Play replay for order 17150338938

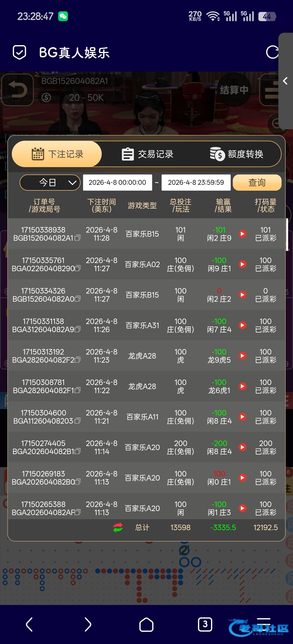pyautogui.click(x=242, y=234)
